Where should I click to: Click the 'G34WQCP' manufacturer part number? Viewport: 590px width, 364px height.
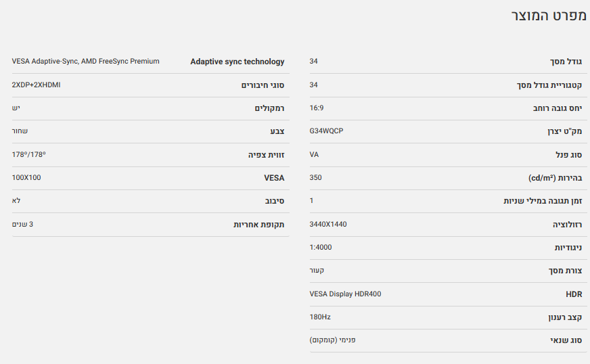[x=326, y=131]
